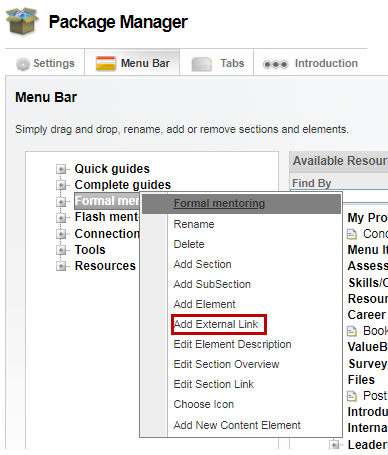The image size is (388, 455).
Task: Expand the Leaders node in Available Resources
Action: coord(334,444)
